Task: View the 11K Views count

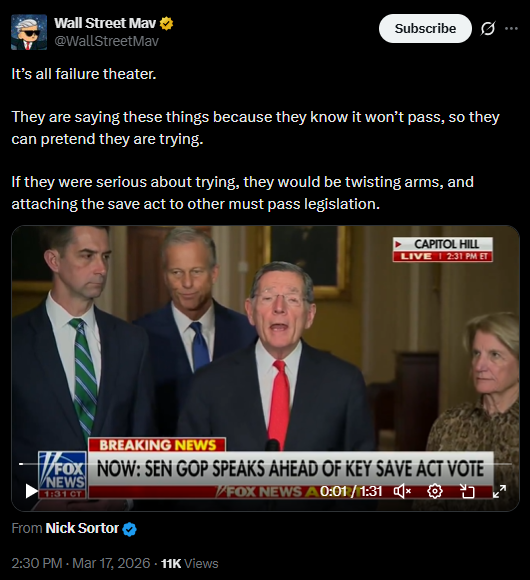Action: click(189, 563)
